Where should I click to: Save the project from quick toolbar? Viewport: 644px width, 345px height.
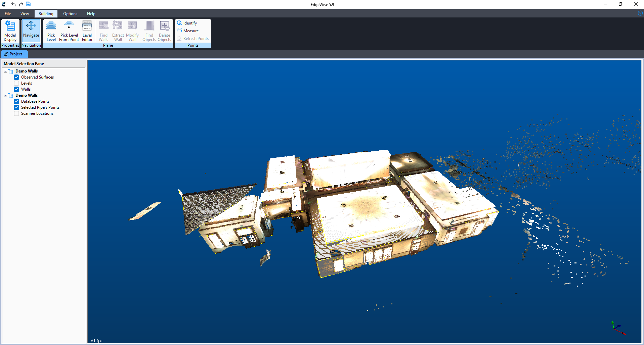pos(28,4)
